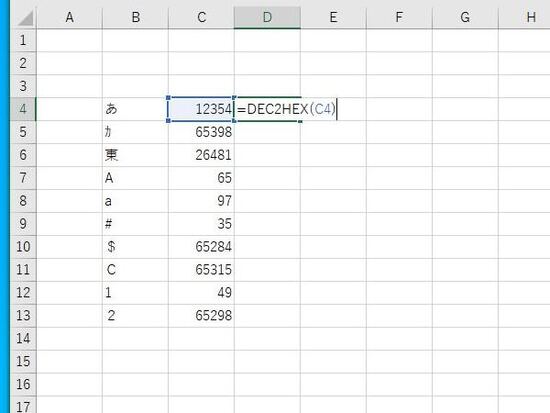Click cell C11 showing 65315
The width and height of the screenshot is (550, 413).
201,270
